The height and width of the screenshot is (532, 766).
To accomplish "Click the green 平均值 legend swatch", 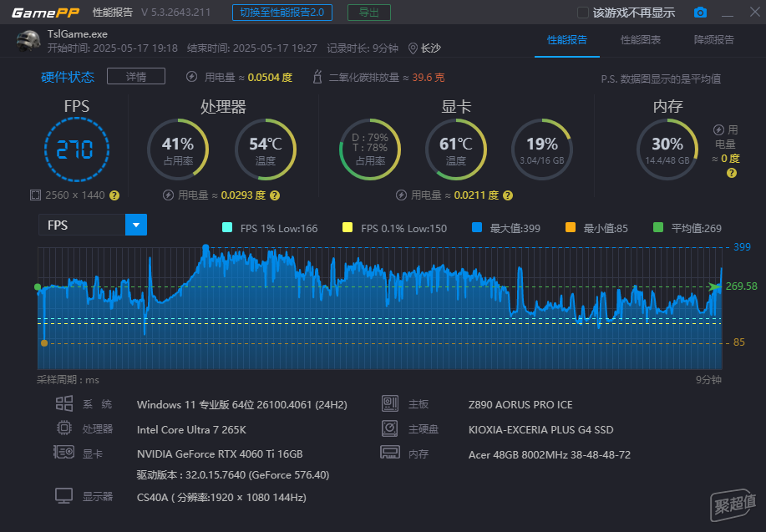I will click(658, 227).
